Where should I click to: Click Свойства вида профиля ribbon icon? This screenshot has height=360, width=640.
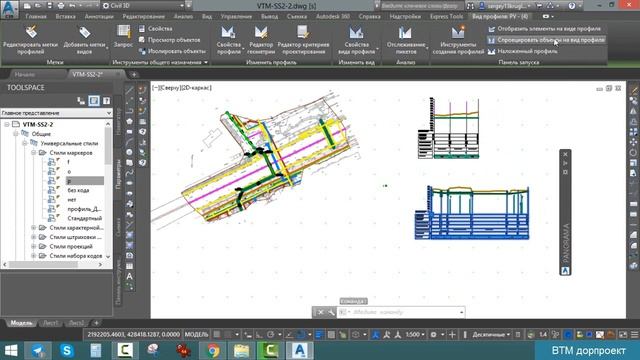pyautogui.click(x=356, y=40)
